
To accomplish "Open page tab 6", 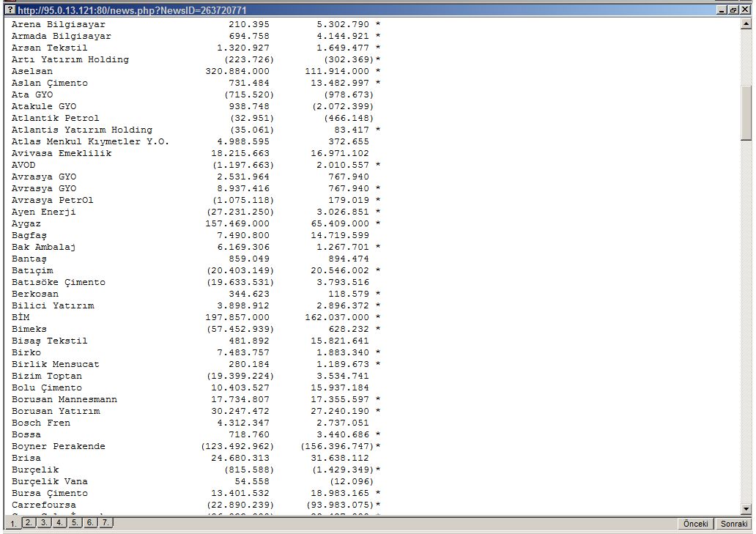I will pyautogui.click(x=90, y=522).
